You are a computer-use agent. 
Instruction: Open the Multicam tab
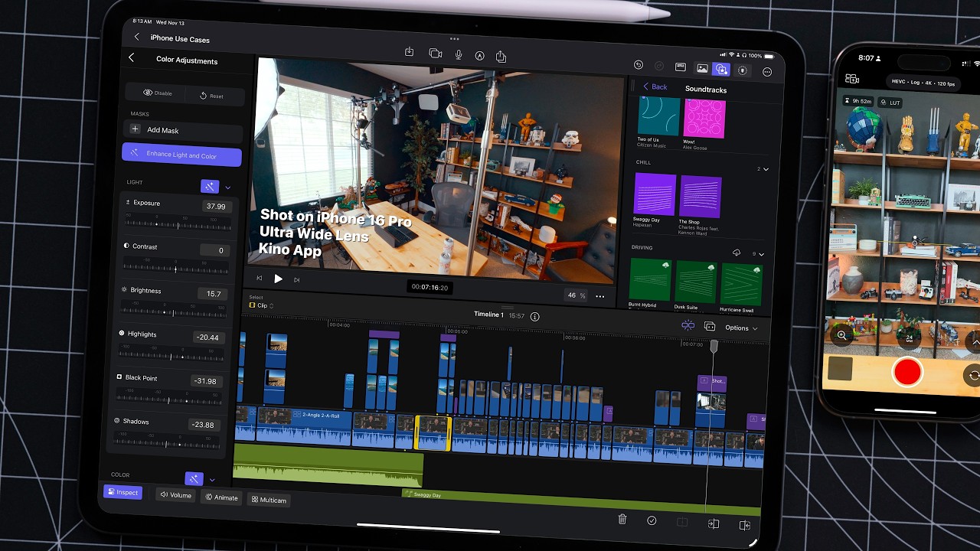tap(269, 500)
